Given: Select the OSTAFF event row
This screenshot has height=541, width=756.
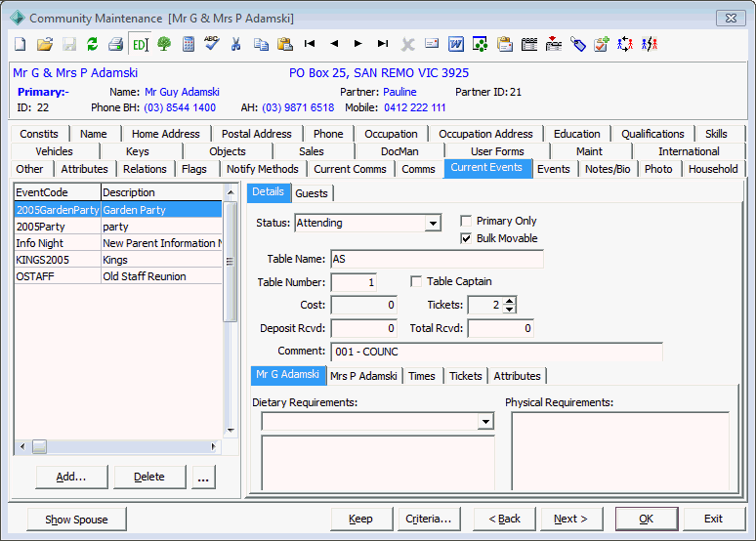Looking at the screenshot, I should (118, 276).
